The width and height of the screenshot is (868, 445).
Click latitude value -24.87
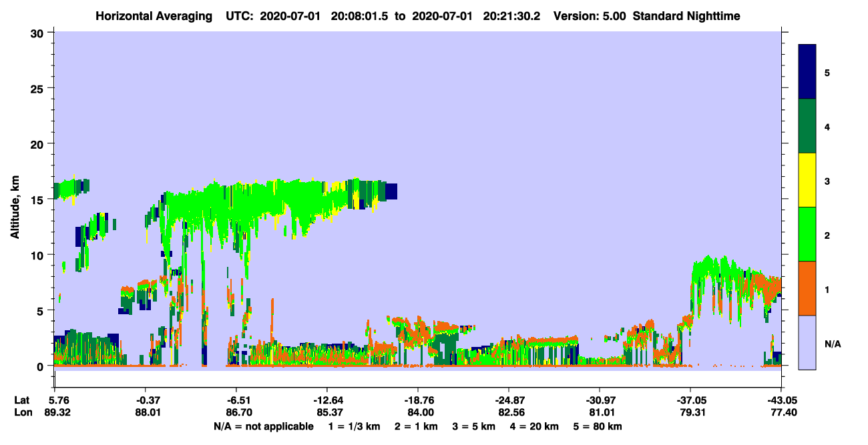[x=509, y=400]
